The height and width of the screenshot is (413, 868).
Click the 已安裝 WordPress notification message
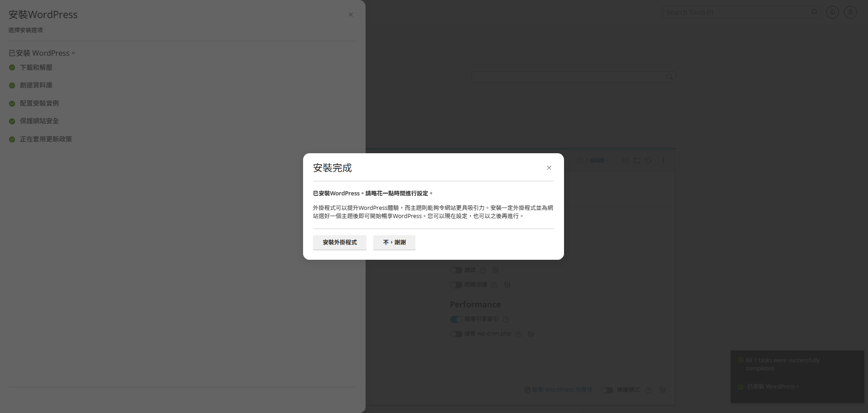[772, 386]
